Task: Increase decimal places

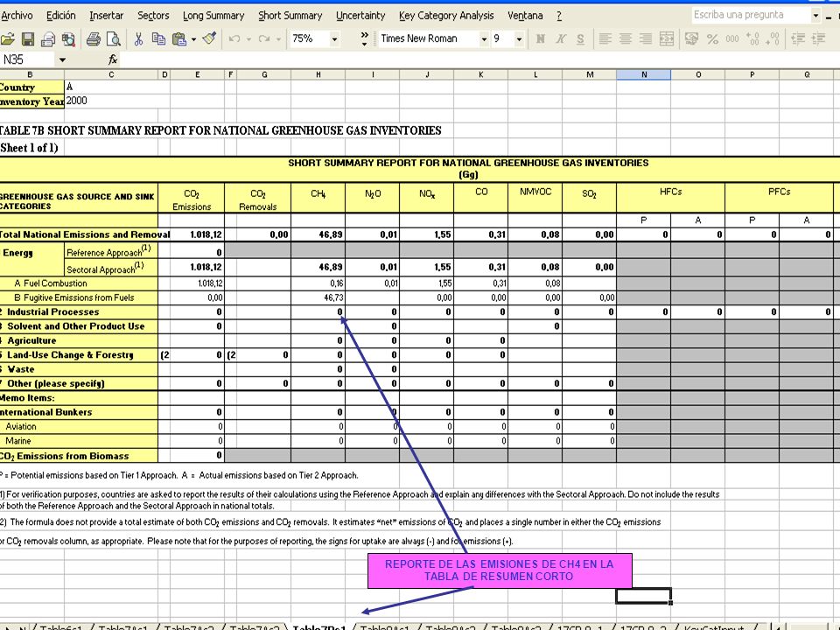Action: [x=752, y=38]
